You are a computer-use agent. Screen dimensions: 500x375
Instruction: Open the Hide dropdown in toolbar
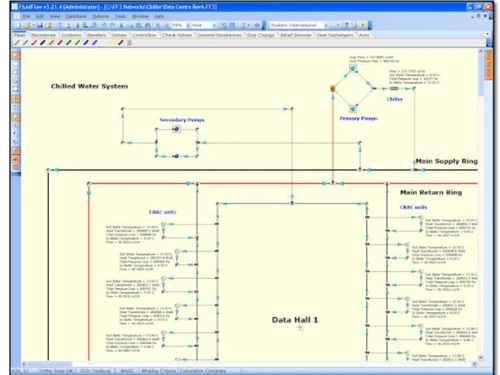pos(214,25)
